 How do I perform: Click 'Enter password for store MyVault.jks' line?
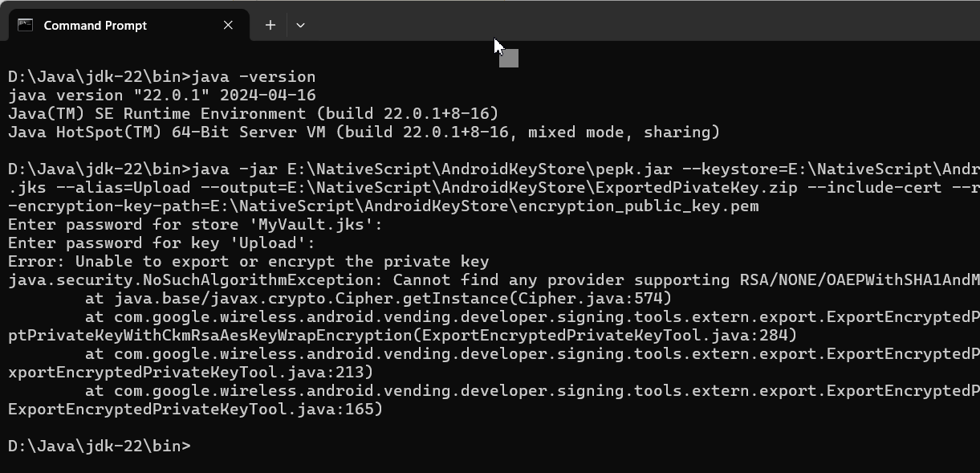point(195,225)
